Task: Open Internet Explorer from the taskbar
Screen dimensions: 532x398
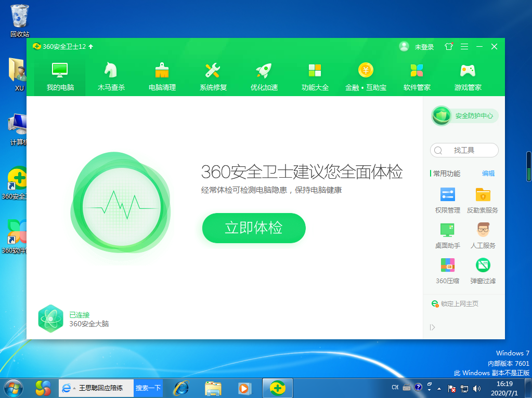Action: click(180, 388)
